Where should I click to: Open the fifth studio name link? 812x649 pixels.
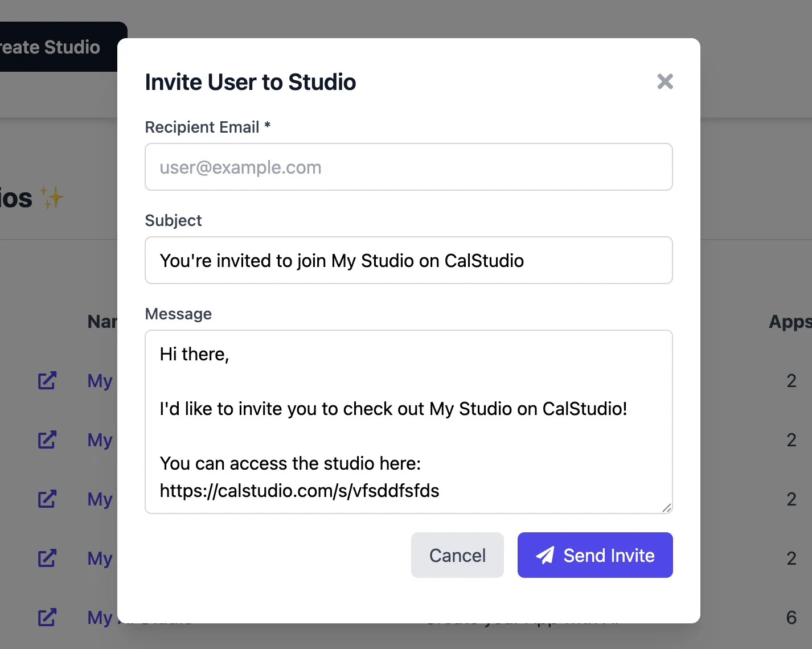point(100,617)
